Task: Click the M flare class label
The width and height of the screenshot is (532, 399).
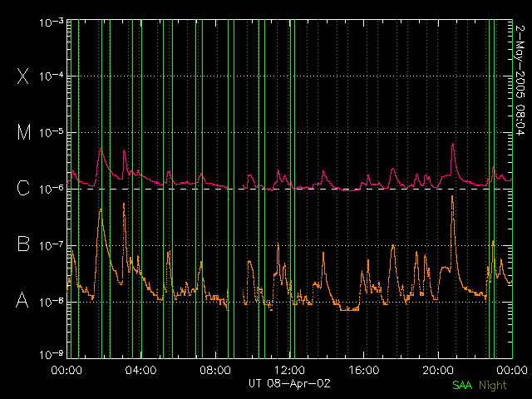Action: (24, 132)
